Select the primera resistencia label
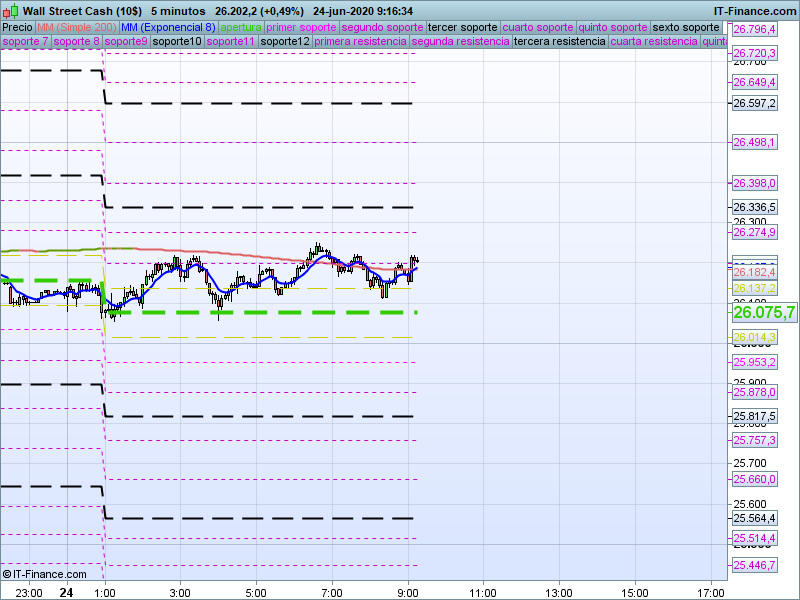 click(x=360, y=42)
